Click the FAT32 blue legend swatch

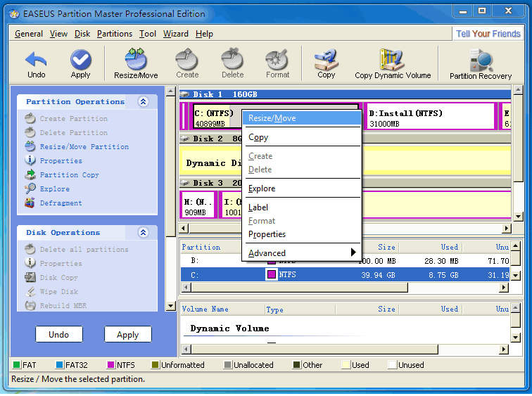59,364
